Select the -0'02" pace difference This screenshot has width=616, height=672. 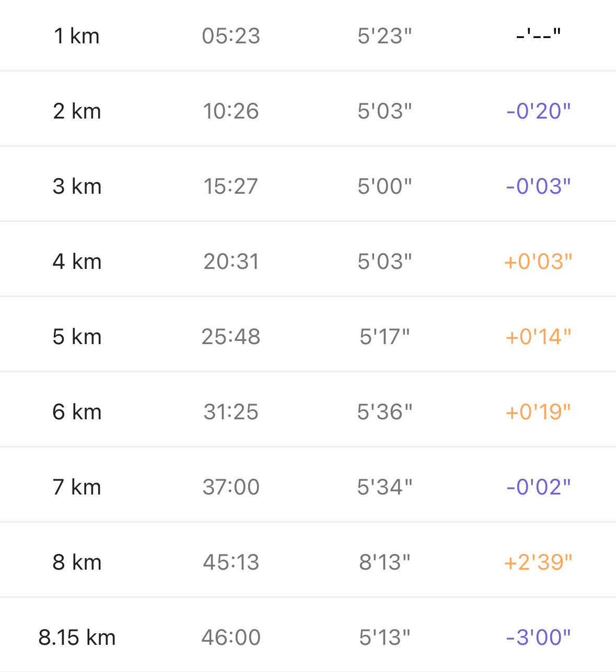[x=538, y=487]
